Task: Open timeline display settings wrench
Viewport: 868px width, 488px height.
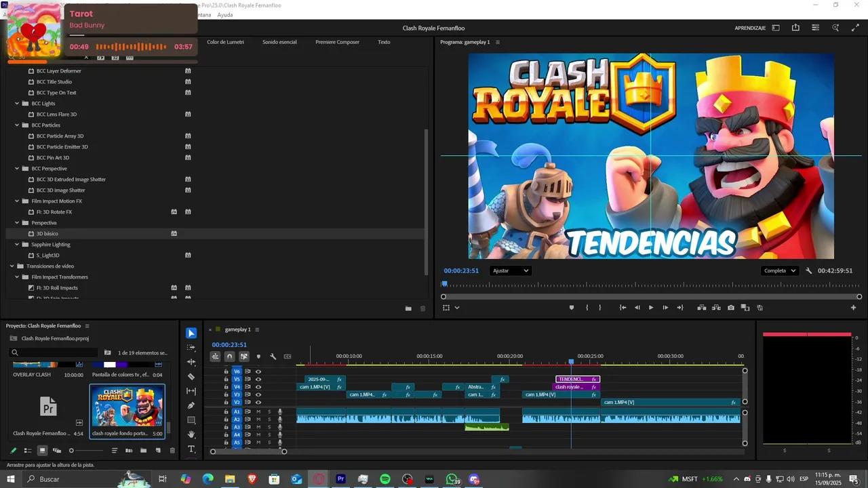Action: pyautogui.click(x=273, y=357)
